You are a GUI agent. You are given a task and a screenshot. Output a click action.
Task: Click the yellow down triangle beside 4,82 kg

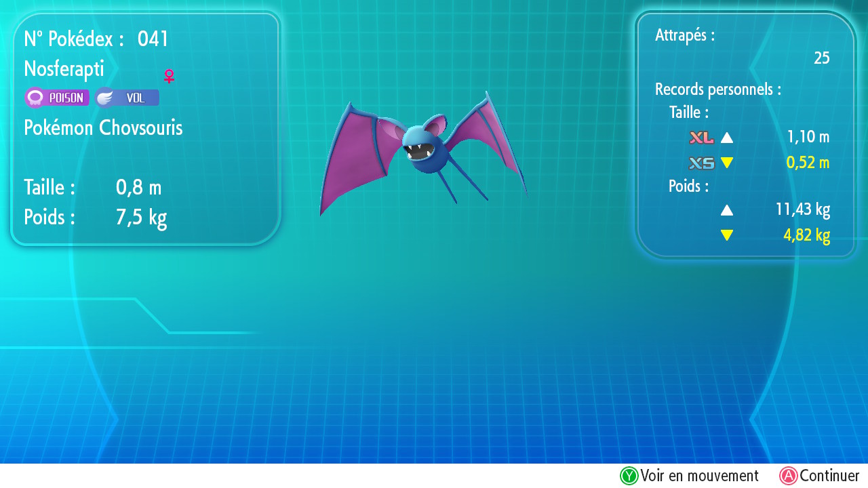pos(727,235)
